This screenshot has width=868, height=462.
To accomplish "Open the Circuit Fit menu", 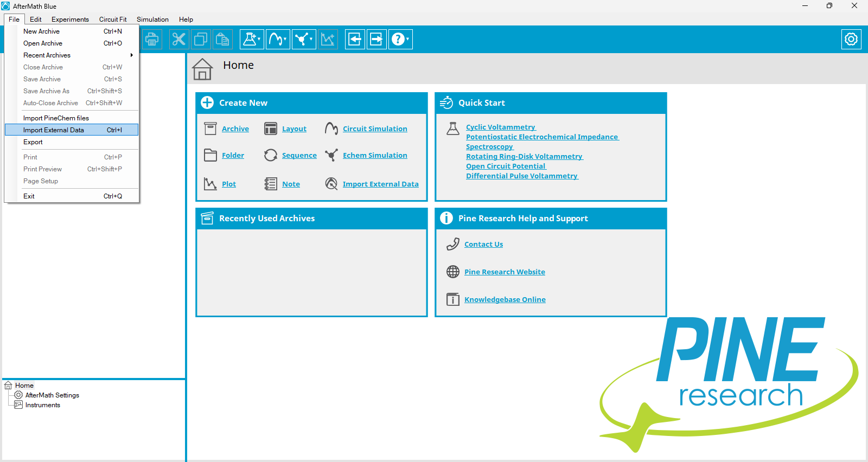I will [113, 20].
